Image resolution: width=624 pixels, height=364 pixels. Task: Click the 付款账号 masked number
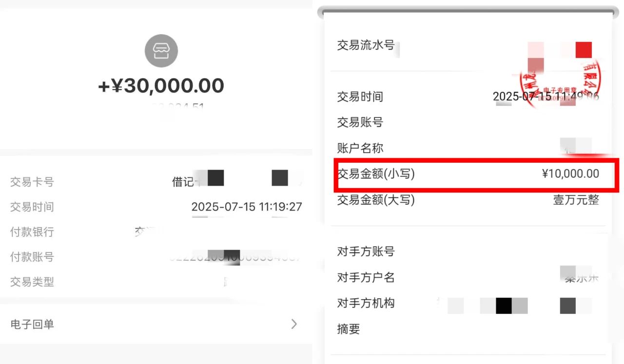pyautogui.click(x=235, y=257)
